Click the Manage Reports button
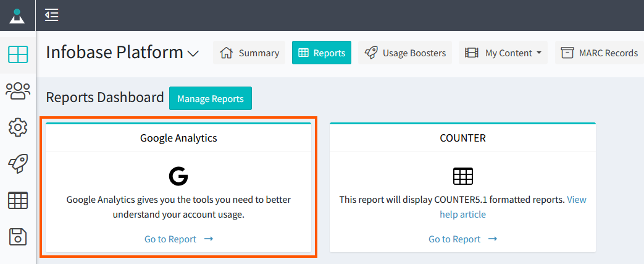The image size is (644, 264). click(x=211, y=98)
